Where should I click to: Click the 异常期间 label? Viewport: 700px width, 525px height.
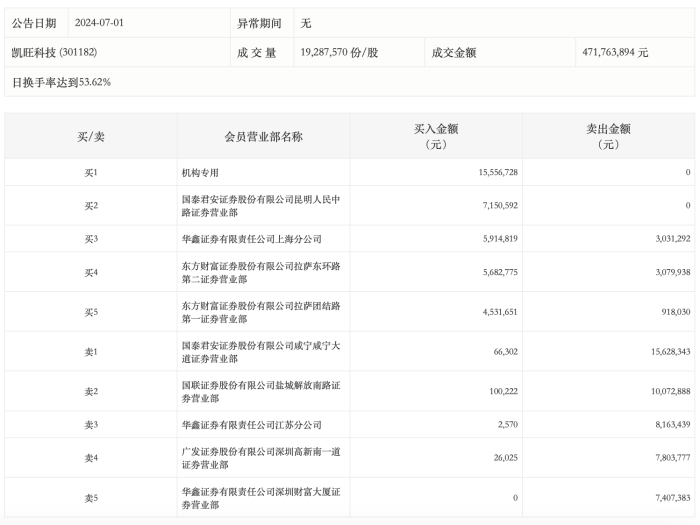click(x=259, y=23)
